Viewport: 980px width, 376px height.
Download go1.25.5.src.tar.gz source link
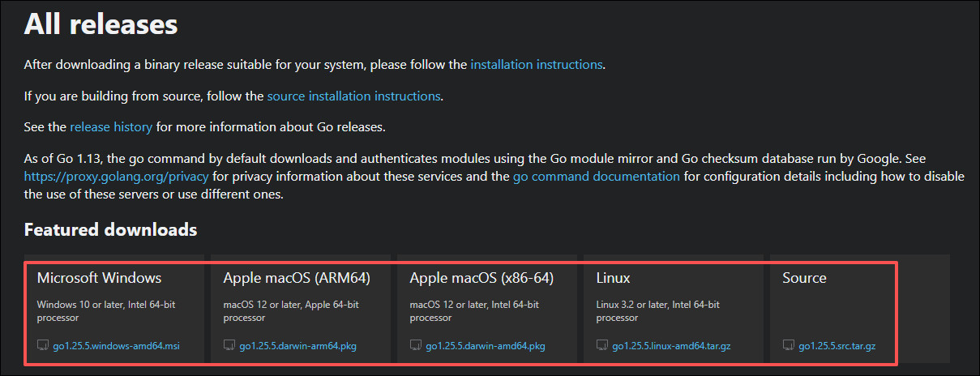[837, 346]
